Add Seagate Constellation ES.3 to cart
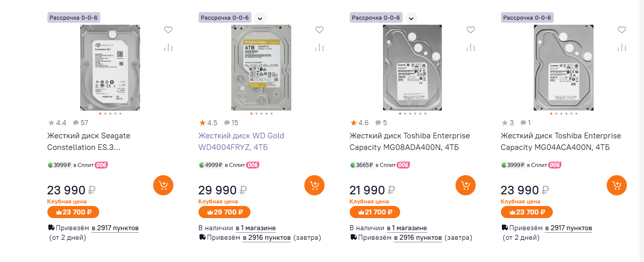This screenshot has width=644, height=262. pyautogui.click(x=163, y=185)
